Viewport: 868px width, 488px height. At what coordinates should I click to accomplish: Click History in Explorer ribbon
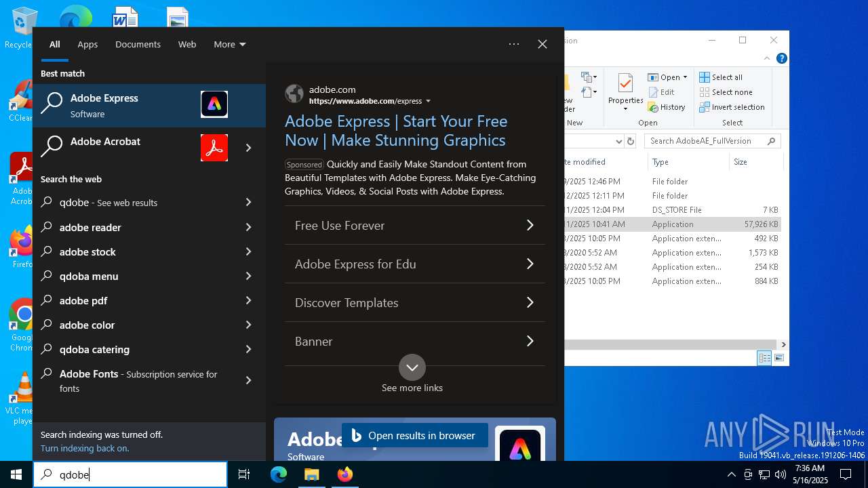click(x=667, y=107)
